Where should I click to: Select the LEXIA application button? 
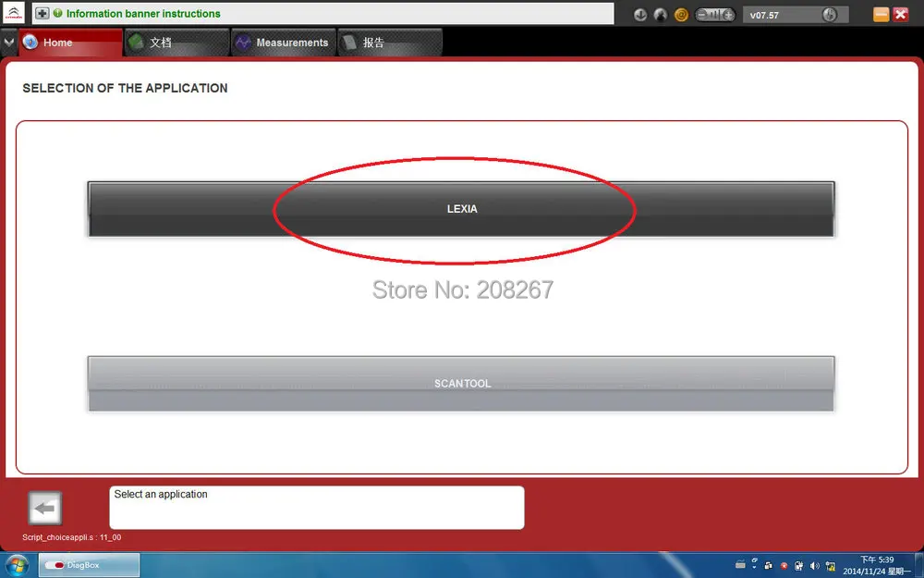point(461,209)
